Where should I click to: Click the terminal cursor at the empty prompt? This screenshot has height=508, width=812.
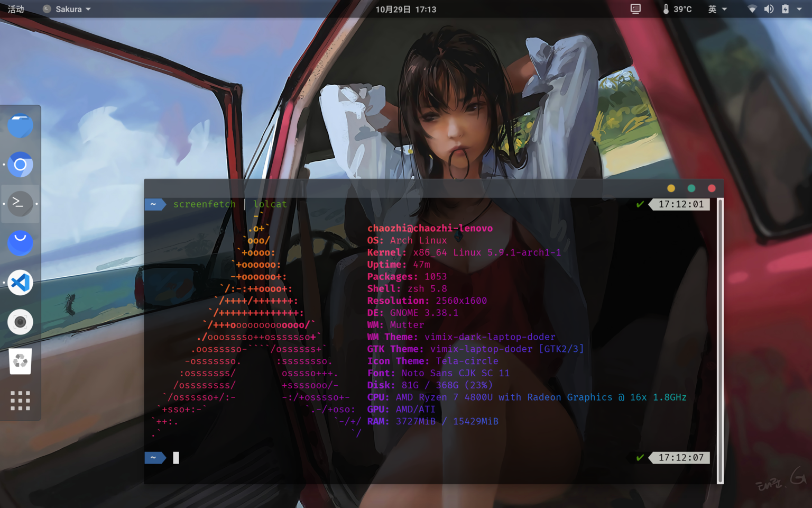pos(176,458)
